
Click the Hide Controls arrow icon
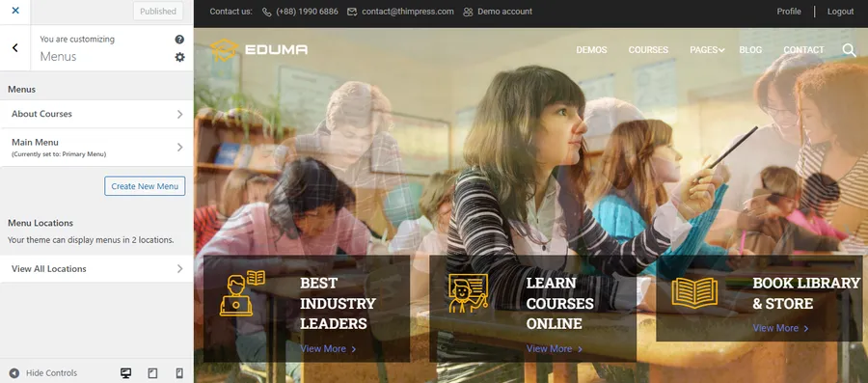pyautogui.click(x=14, y=373)
